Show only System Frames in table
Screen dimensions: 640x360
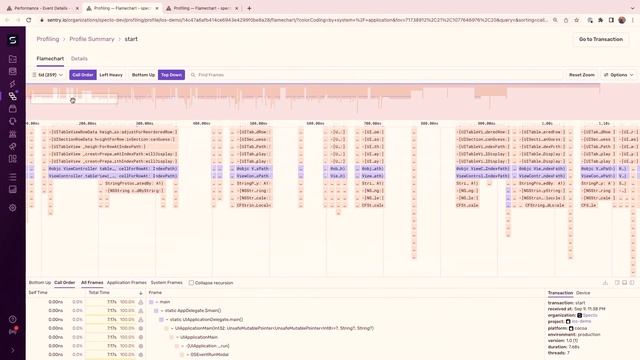[x=167, y=282]
